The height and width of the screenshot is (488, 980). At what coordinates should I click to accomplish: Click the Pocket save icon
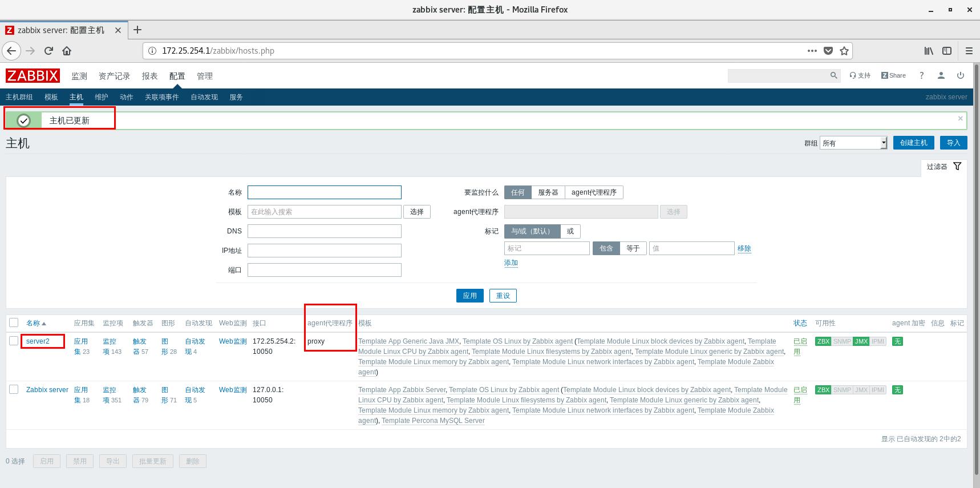(x=828, y=51)
